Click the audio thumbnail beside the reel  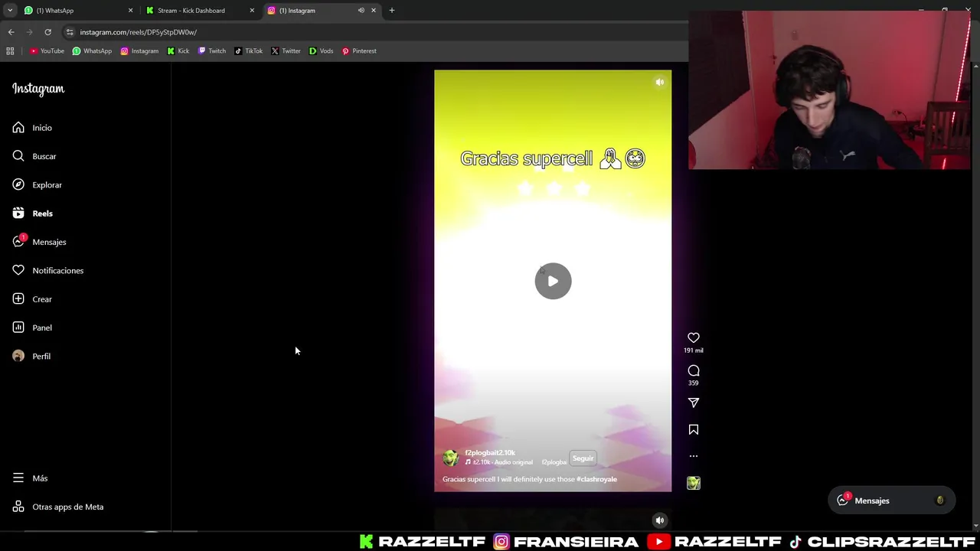click(x=694, y=483)
